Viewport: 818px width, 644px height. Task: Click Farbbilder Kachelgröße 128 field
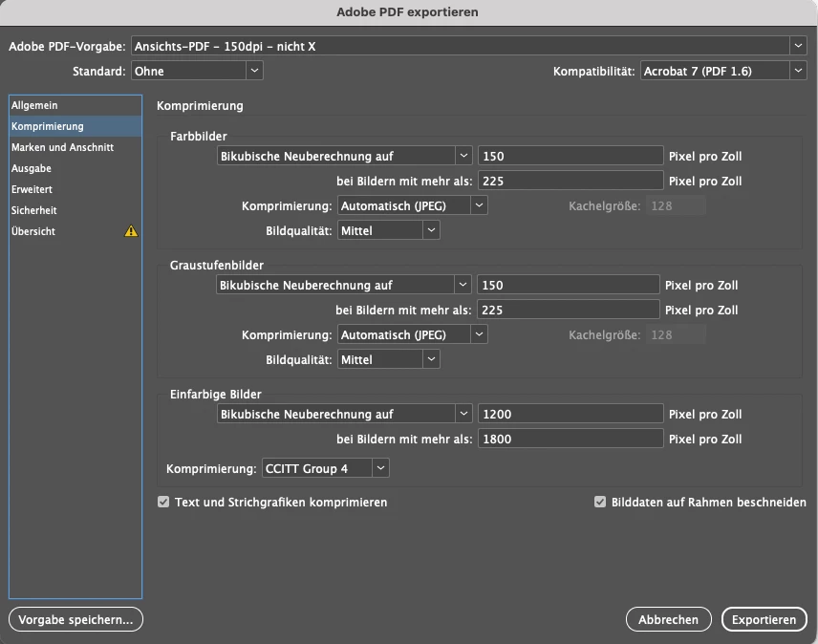click(x=676, y=205)
